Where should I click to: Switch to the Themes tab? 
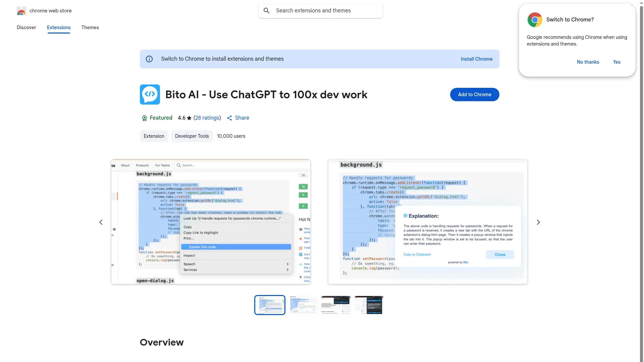(x=90, y=27)
